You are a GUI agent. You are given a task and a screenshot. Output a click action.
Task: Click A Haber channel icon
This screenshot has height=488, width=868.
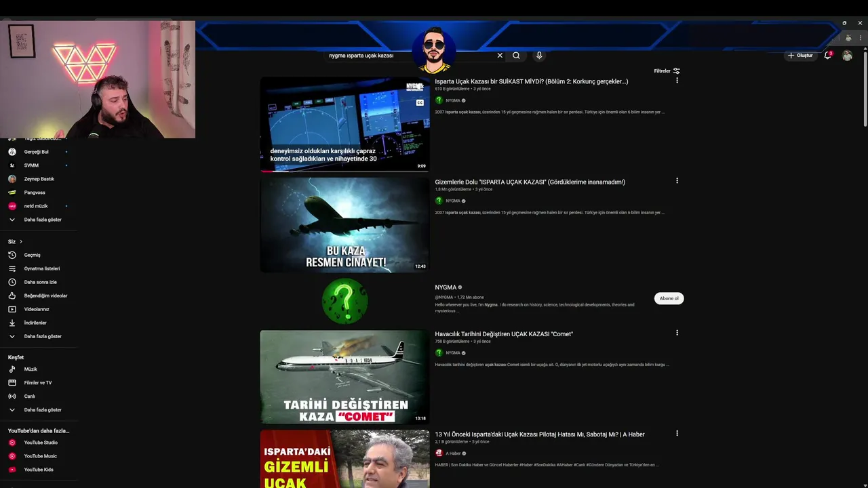pos(439,453)
